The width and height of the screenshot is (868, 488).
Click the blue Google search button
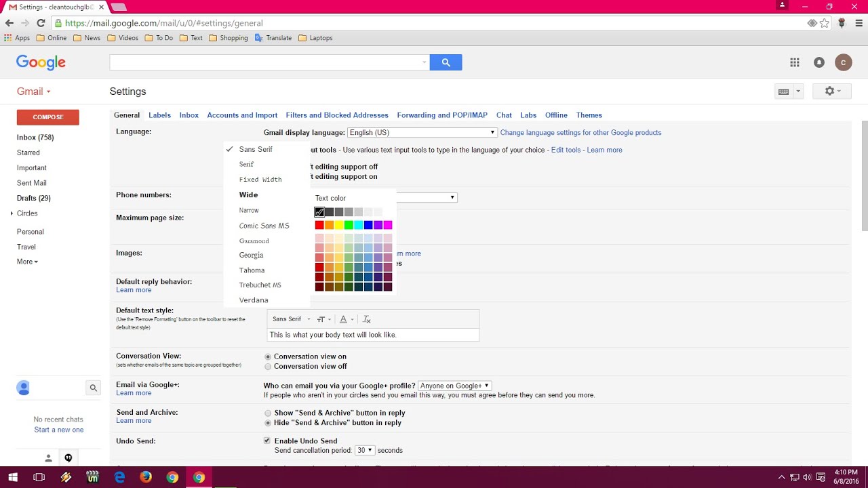click(x=446, y=62)
